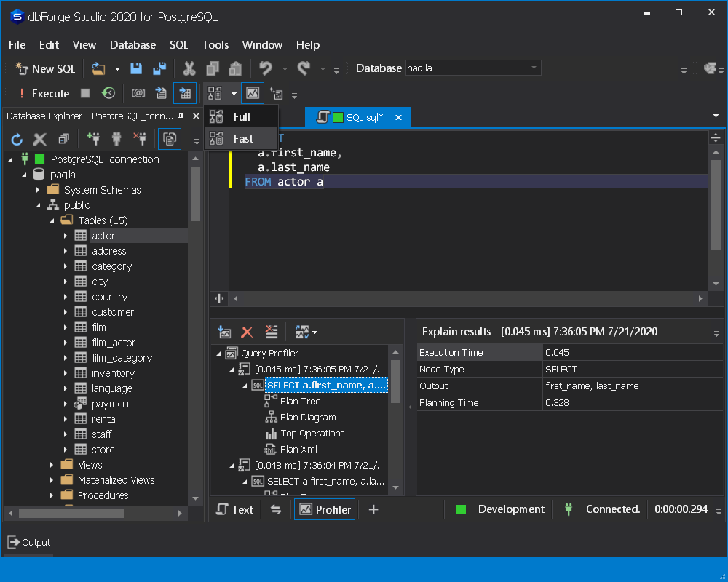Click the Cut scissors icon
This screenshot has width=728, height=582.
click(189, 68)
